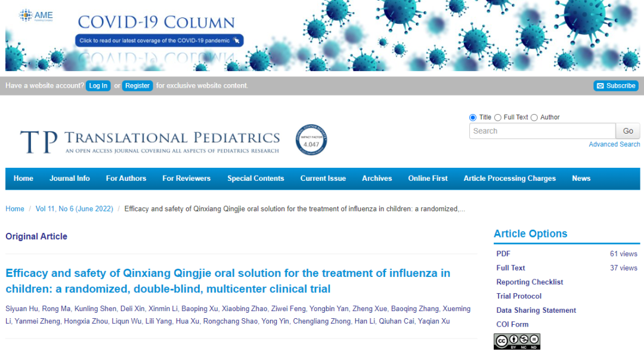The width and height of the screenshot is (644, 354).
Task: Click into the Search text field
Action: point(542,131)
